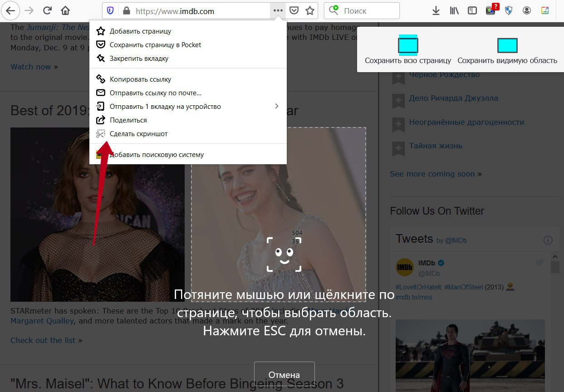Open the Дело Ричарда Джуэлла title link
The image size is (564, 392).
click(x=453, y=98)
